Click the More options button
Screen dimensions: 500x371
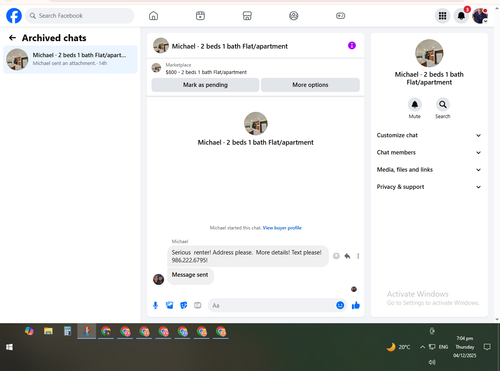click(310, 85)
